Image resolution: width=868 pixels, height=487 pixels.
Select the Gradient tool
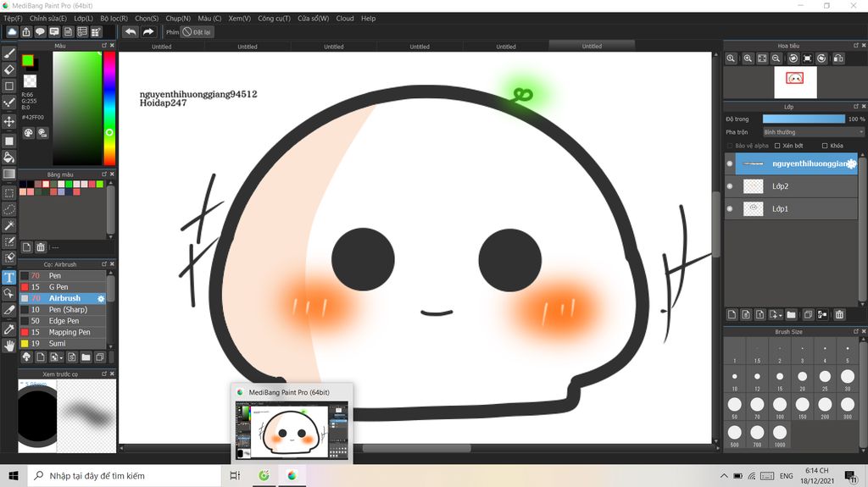click(x=8, y=174)
